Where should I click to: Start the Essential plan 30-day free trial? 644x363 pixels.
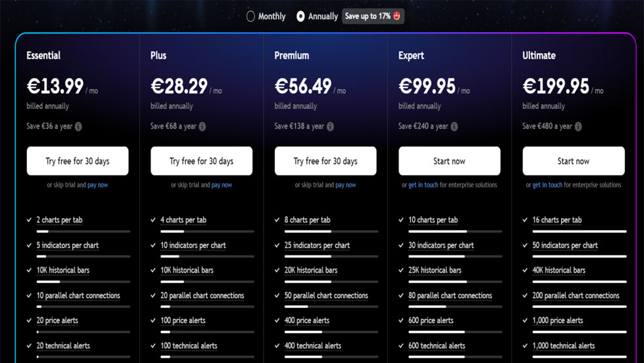tap(78, 161)
